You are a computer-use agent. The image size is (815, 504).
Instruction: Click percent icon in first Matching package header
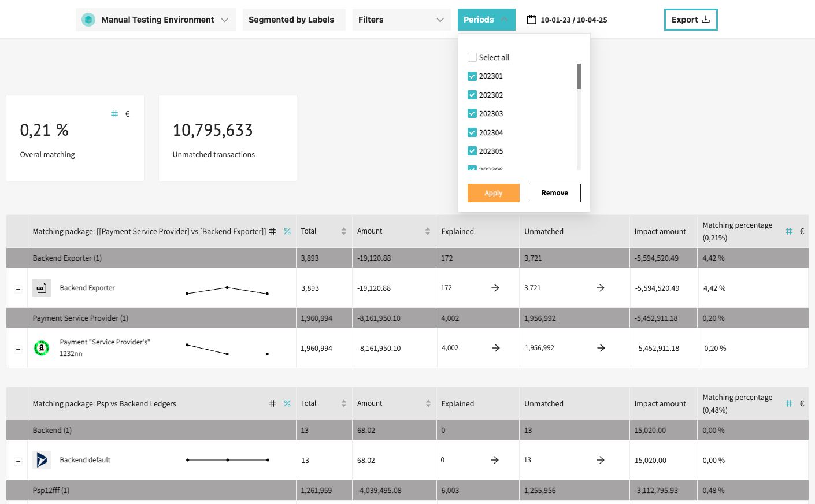click(x=287, y=231)
